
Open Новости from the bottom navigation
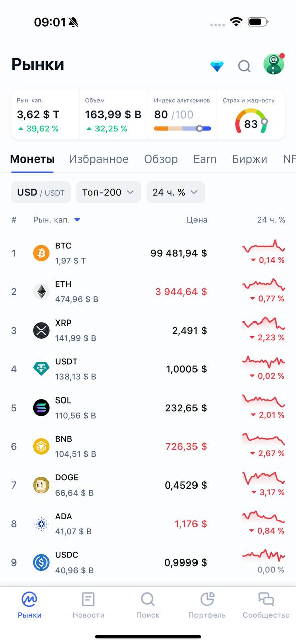[x=88, y=605]
